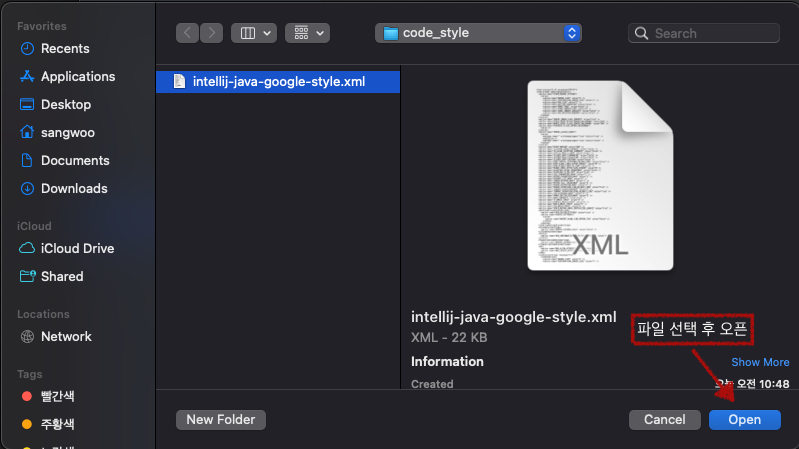The height and width of the screenshot is (449, 799).
Task: Click the Cancel button
Action: [x=664, y=420]
